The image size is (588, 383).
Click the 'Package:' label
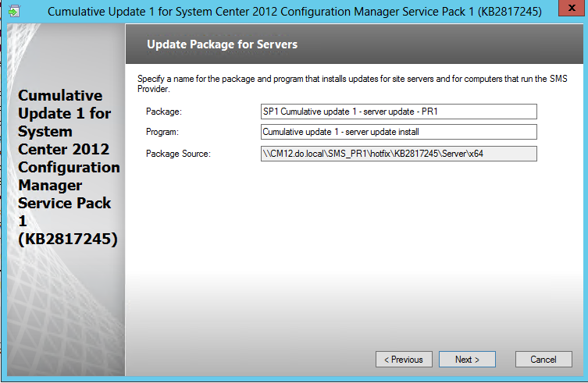pyautogui.click(x=164, y=112)
